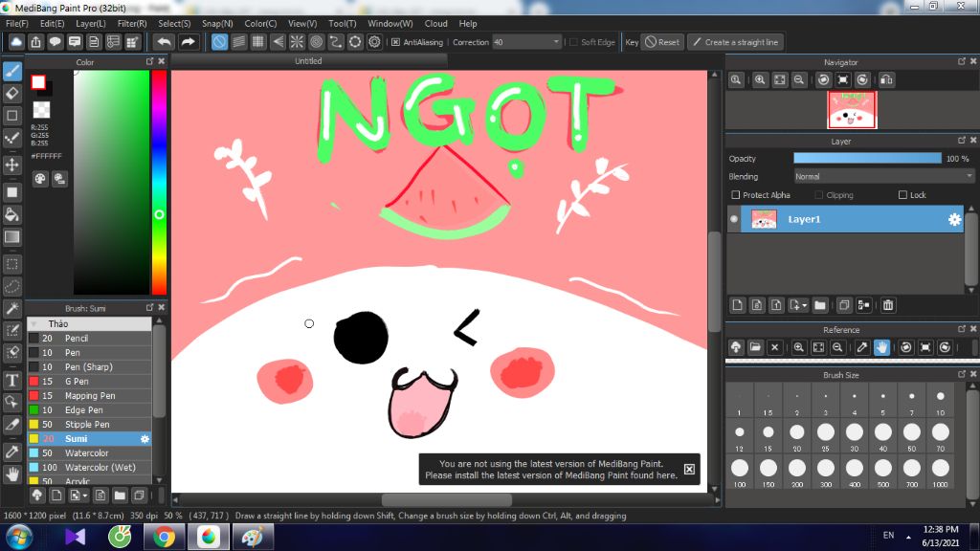Toggle the Soft Edge checkbox
The width and height of the screenshot is (980, 551).
coord(574,42)
